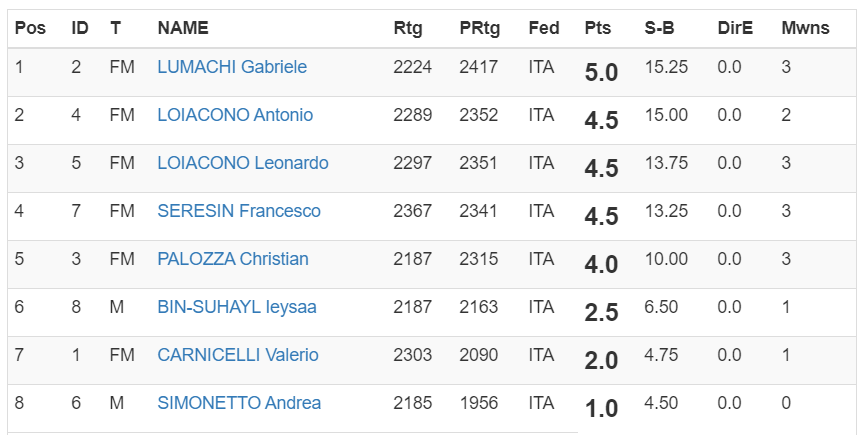865x435 pixels.
Task: Click performance rating 2417 cell
Action: 478,67
